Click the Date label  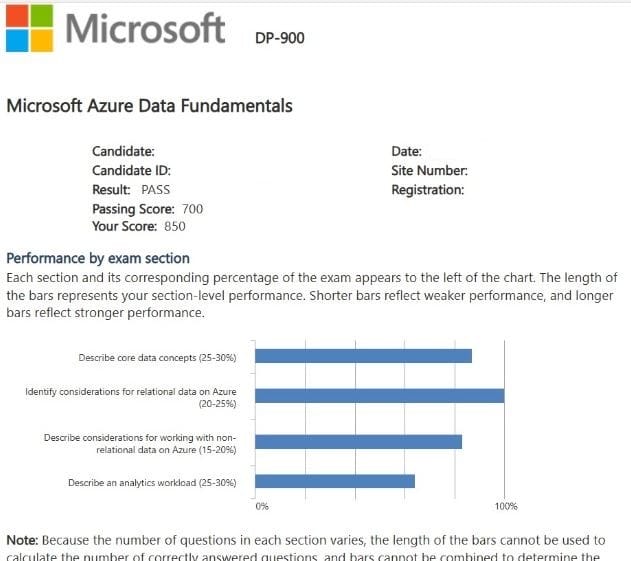point(406,151)
